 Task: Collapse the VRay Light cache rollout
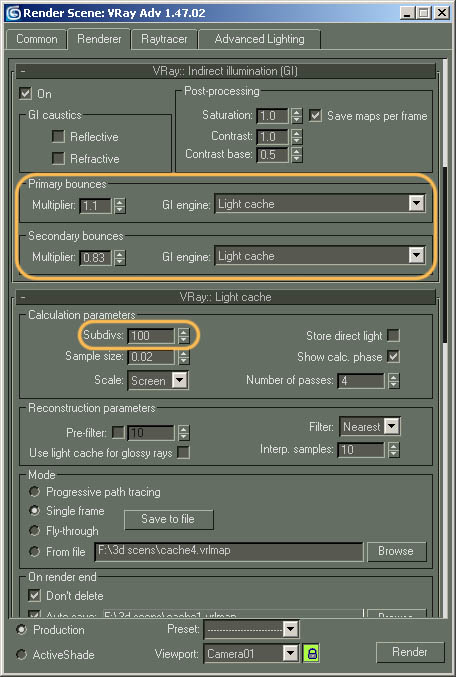[x=225, y=297]
